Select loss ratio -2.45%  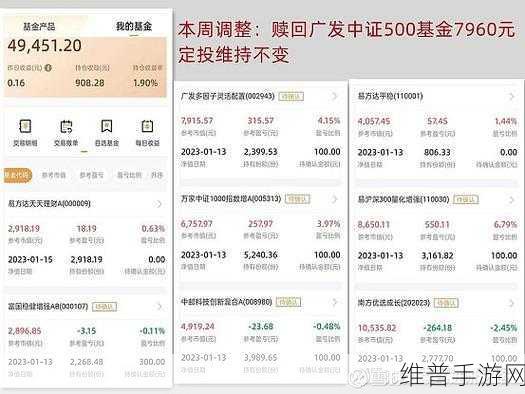(x=504, y=328)
